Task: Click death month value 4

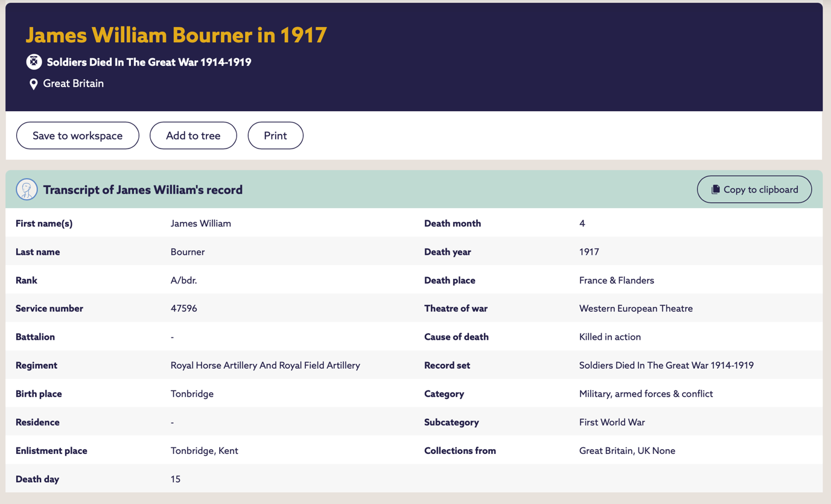Action: pos(582,223)
